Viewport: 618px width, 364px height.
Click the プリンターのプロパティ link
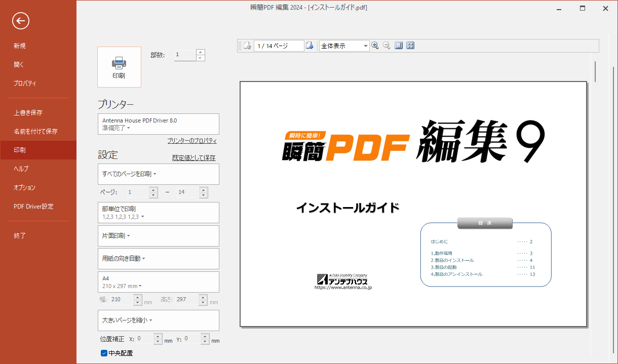[192, 141]
